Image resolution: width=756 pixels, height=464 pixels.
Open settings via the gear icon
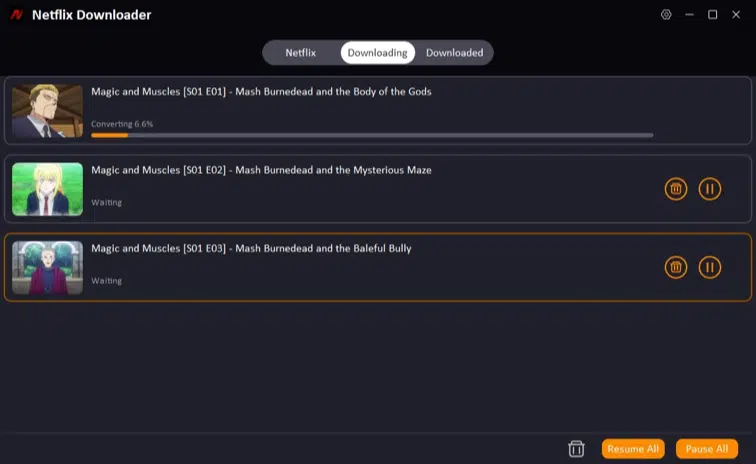667,15
